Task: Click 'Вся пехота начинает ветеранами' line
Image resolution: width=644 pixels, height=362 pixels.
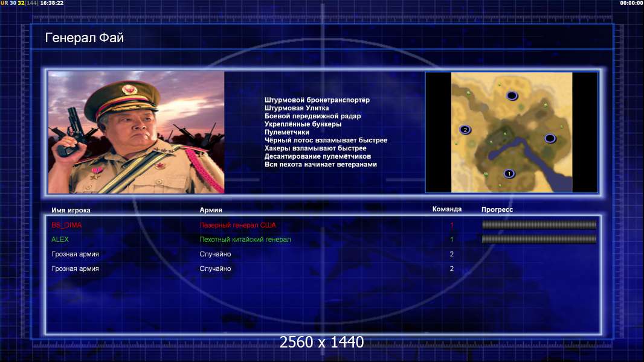Action: 320,164
